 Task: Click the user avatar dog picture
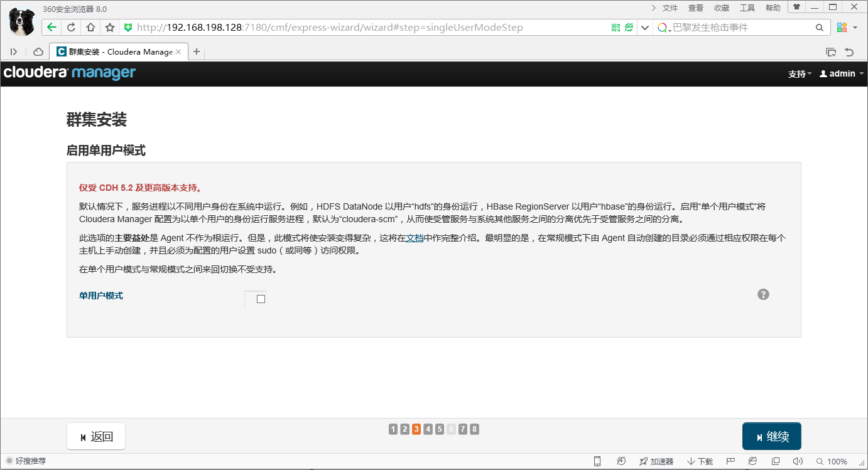click(x=21, y=21)
